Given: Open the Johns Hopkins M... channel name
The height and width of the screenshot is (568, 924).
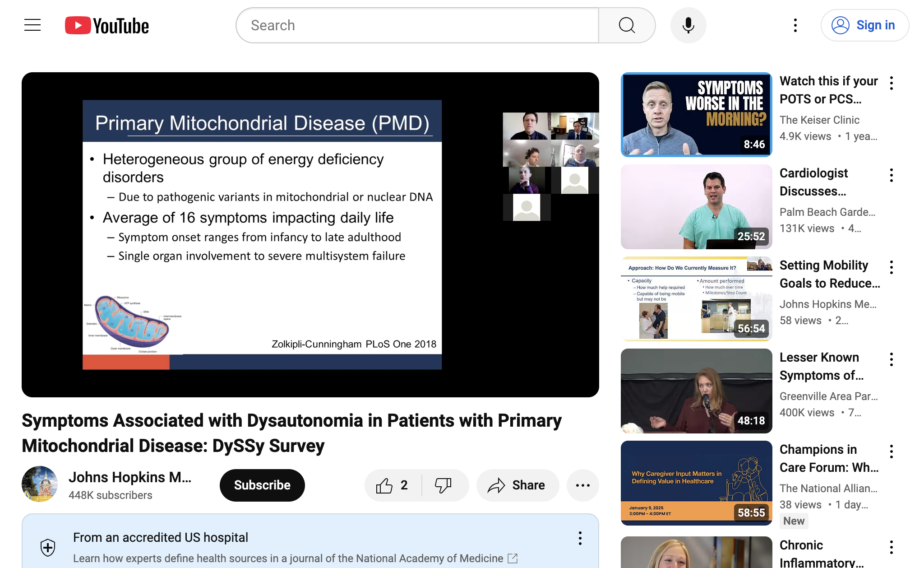Looking at the screenshot, I should pyautogui.click(x=130, y=477).
